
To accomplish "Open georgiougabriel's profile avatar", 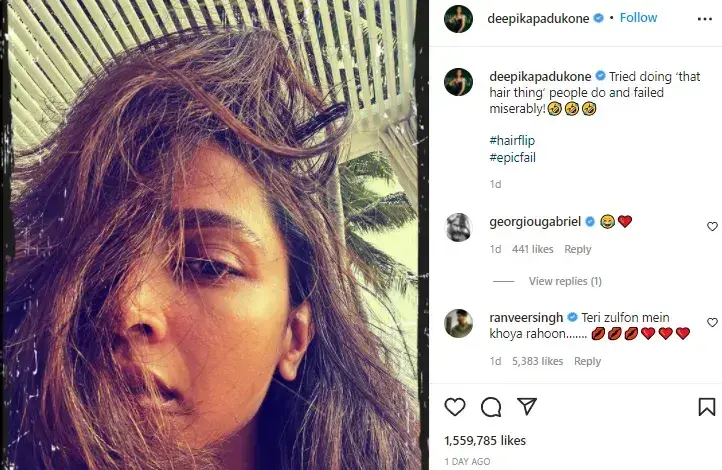I will pos(458,227).
